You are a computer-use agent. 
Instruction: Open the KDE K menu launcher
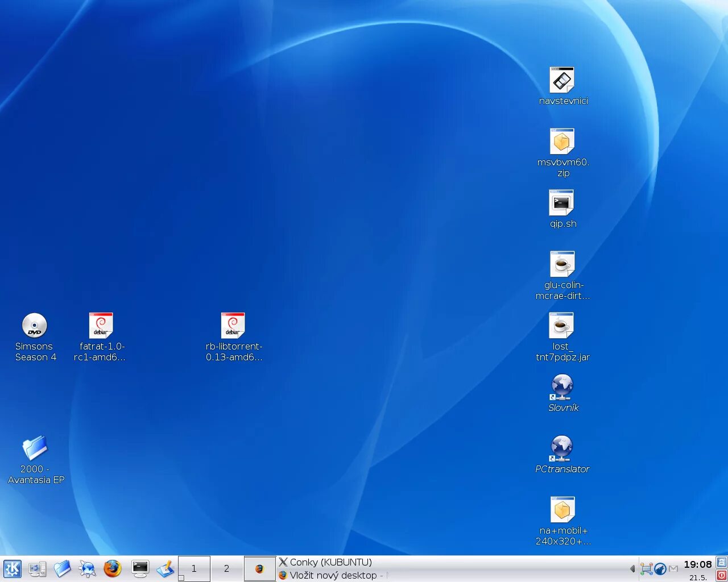click(13, 569)
